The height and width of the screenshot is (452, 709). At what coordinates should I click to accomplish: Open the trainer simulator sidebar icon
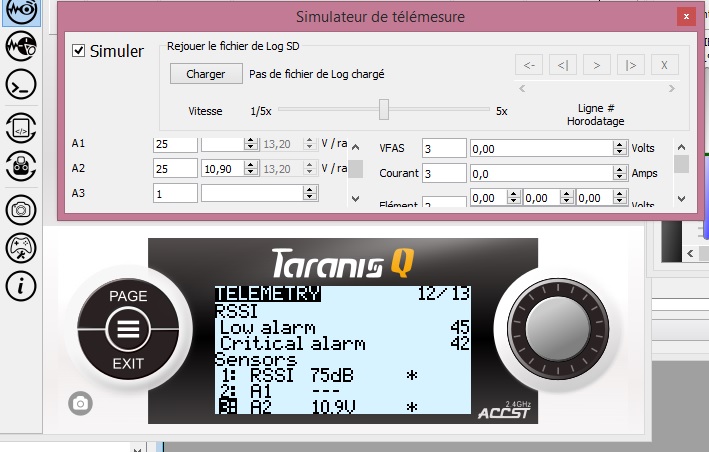[21, 46]
